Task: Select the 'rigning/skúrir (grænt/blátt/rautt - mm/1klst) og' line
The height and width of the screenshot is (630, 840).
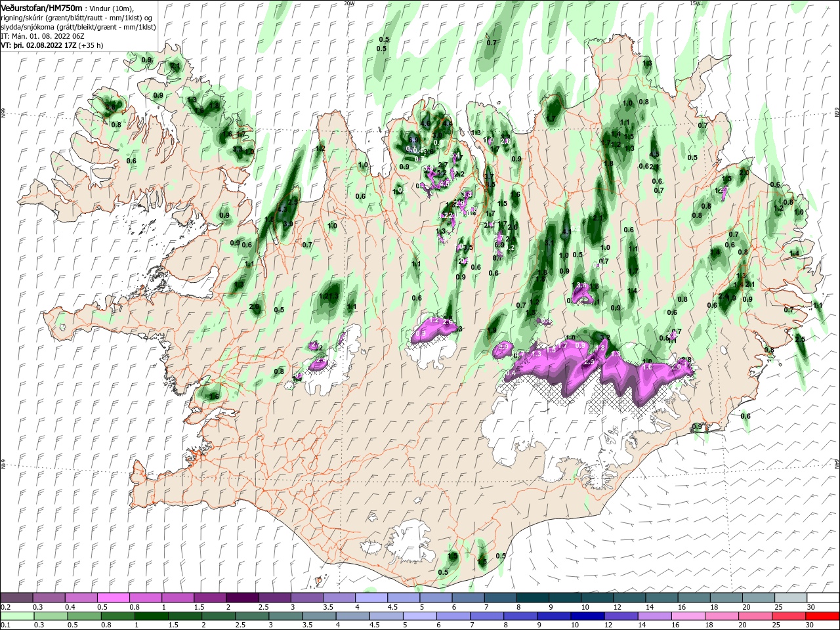Action: click(76, 18)
